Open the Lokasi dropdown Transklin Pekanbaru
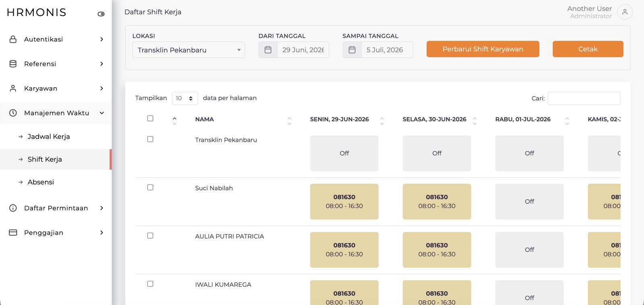The width and height of the screenshot is (644, 305). (x=188, y=50)
